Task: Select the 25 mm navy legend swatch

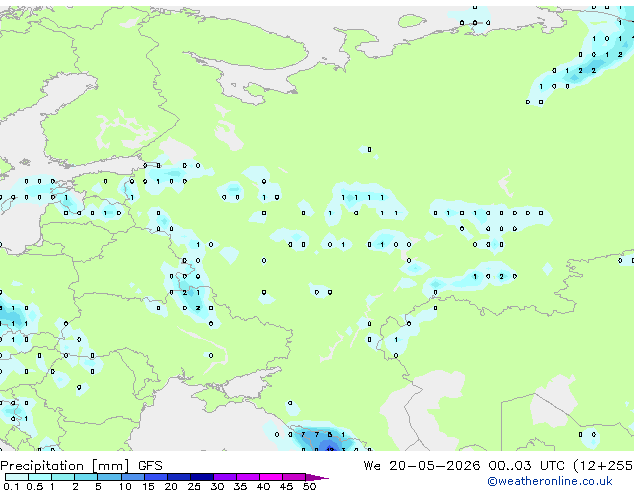Action: click(x=201, y=477)
